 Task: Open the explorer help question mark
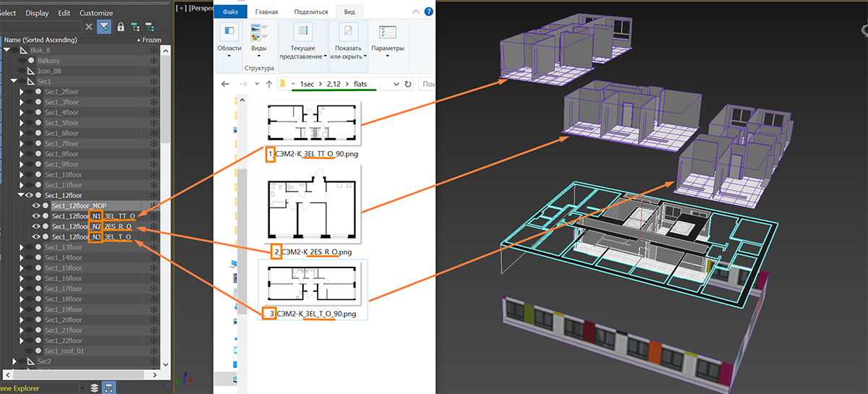click(x=430, y=11)
